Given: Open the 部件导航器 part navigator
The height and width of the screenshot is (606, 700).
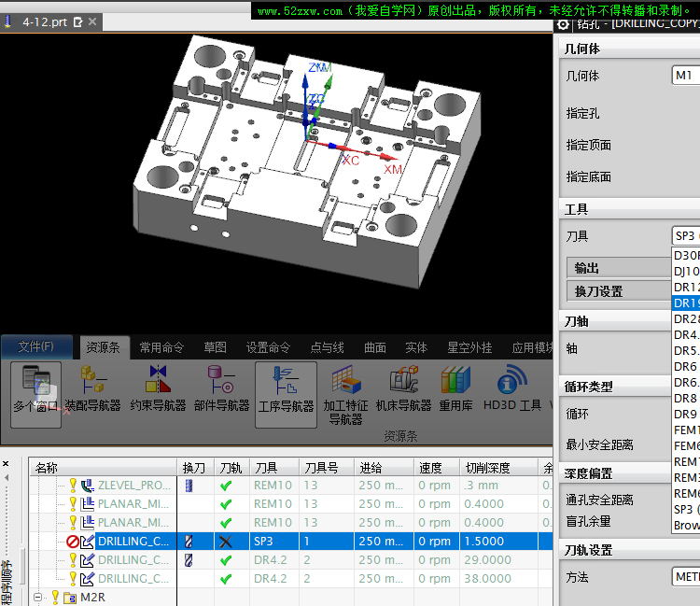Looking at the screenshot, I should (222, 393).
